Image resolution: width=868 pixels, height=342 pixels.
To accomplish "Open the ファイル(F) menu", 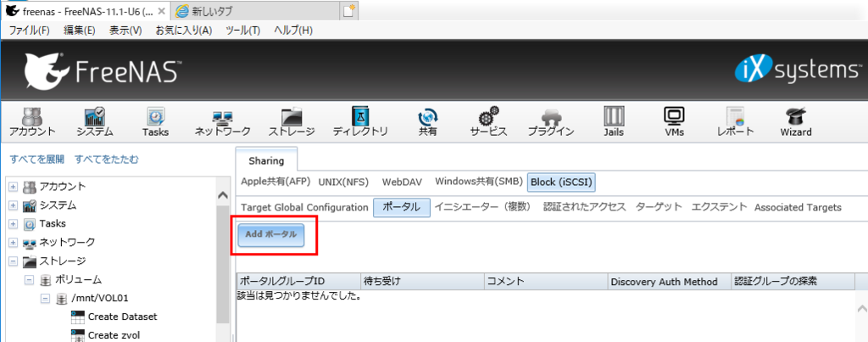I will 29,31.
